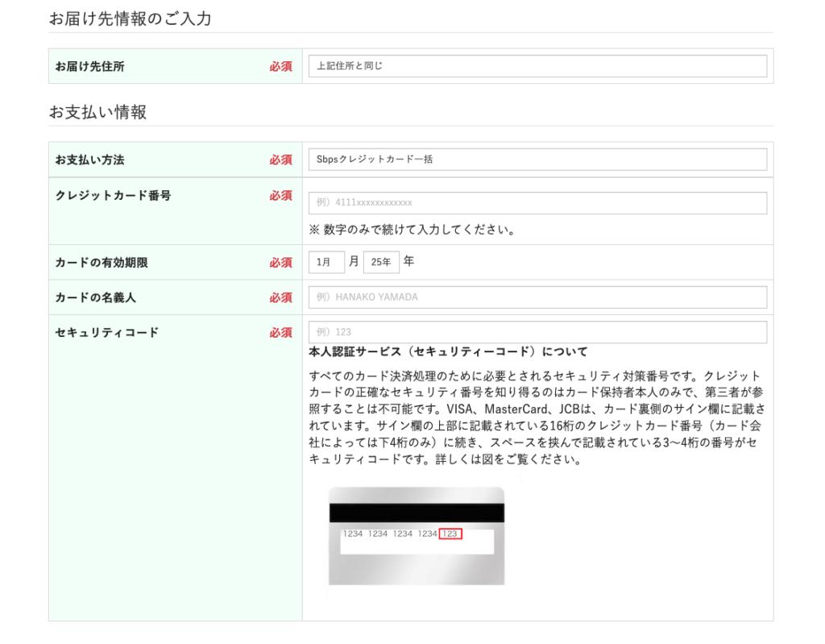Expand the expiry month selector showing 1月
This screenshot has height=644, width=825.
click(x=326, y=262)
